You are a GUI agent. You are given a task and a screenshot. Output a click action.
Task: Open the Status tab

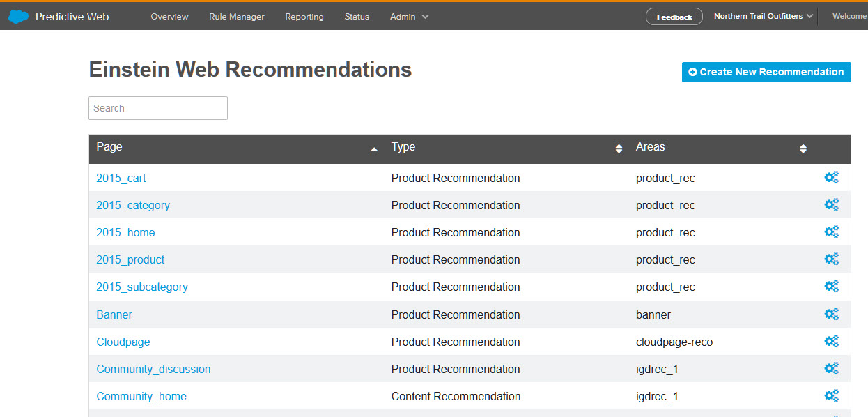point(357,17)
